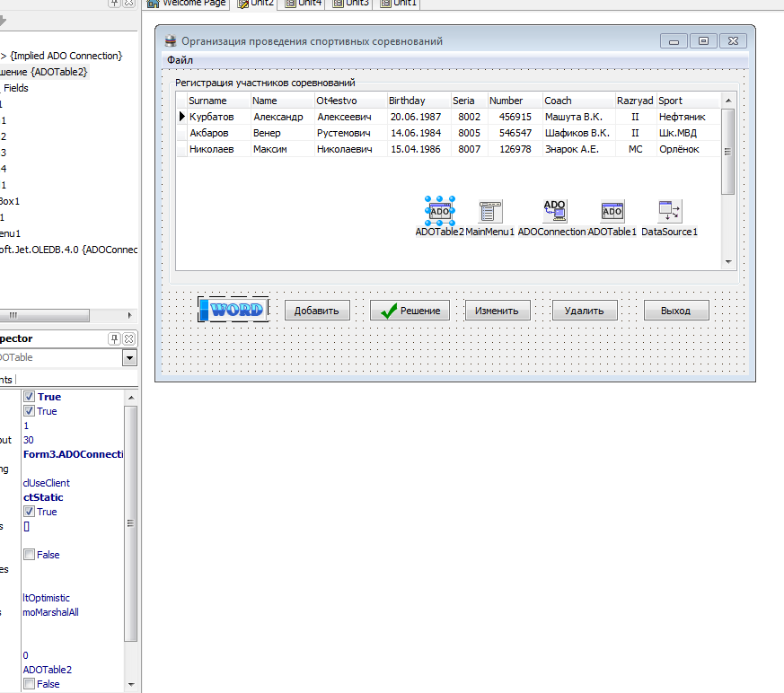Click the Добавить button
784x693 pixels.
(316, 311)
